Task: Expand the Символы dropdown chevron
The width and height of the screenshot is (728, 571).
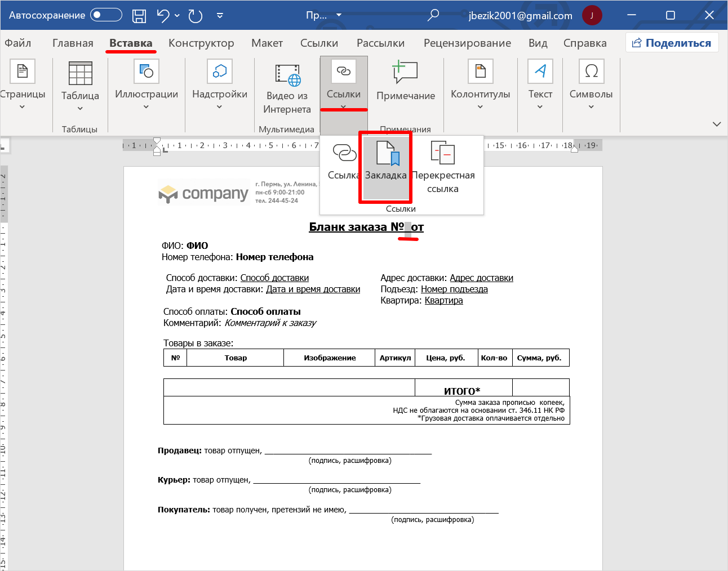Action: pyautogui.click(x=592, y=107)
